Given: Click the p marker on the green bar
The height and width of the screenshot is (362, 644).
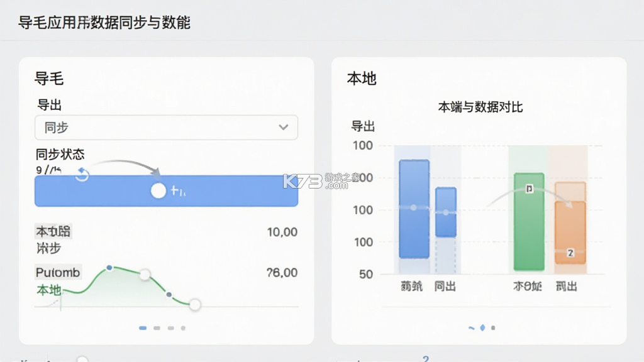Looking at the screenshot, I should tap(530, 189).
